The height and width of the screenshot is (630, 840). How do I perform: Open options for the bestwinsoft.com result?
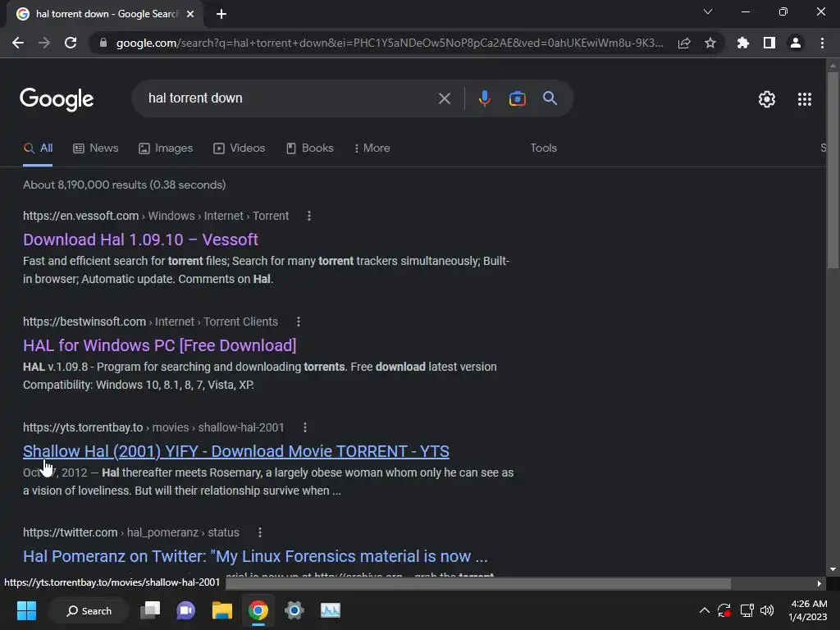pos(299,322)
